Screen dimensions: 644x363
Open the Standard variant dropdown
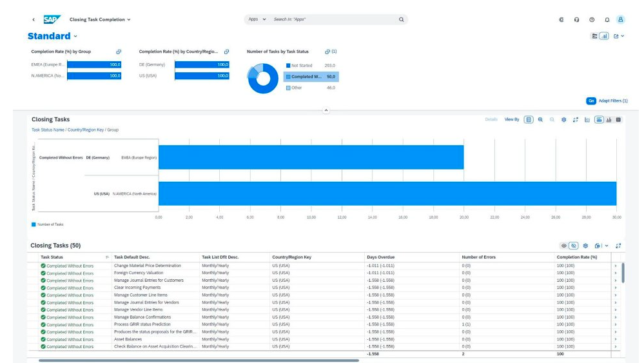coord(75,37)
